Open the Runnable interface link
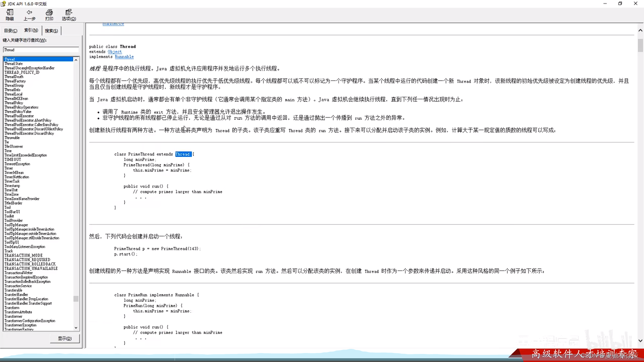The height and width of the screenshot is (362, 644). [x=124, y=57]
